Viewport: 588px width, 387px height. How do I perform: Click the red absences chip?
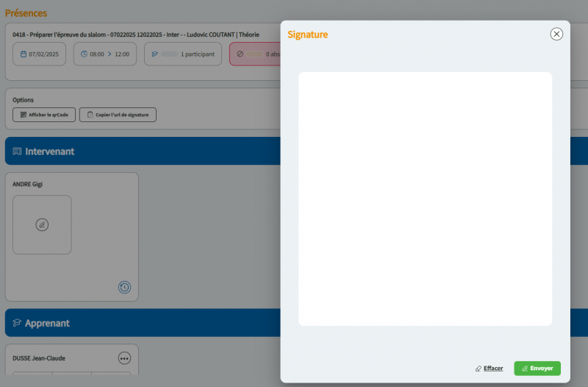(x=256, y=54)
